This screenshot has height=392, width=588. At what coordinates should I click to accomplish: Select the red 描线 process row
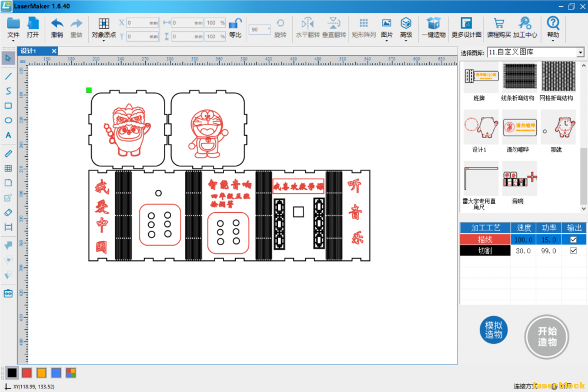485,239
